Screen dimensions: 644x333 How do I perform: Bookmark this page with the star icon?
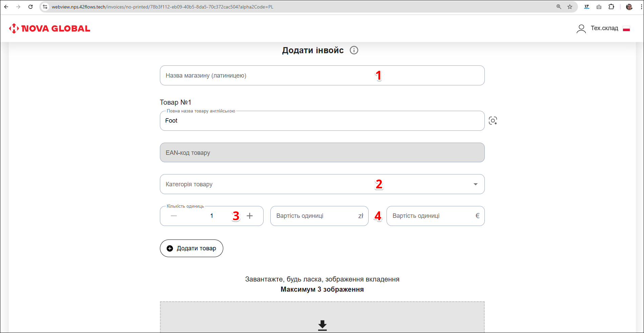570,7
